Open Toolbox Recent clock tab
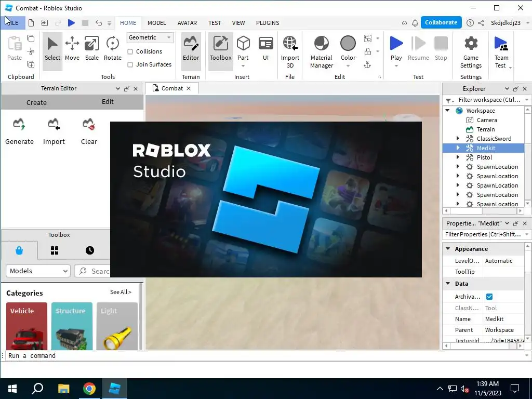 pos(89,250)
